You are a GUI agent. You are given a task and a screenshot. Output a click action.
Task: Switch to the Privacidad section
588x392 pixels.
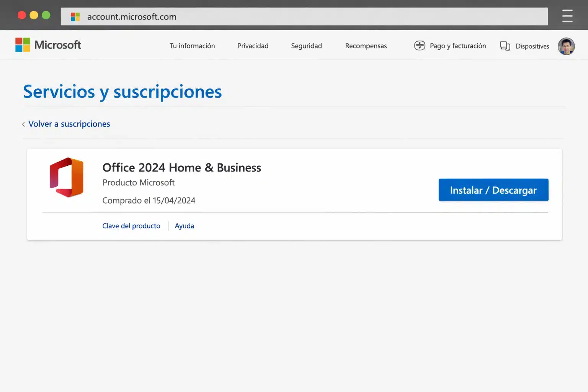pyautogui.click(x=253, y=46)
